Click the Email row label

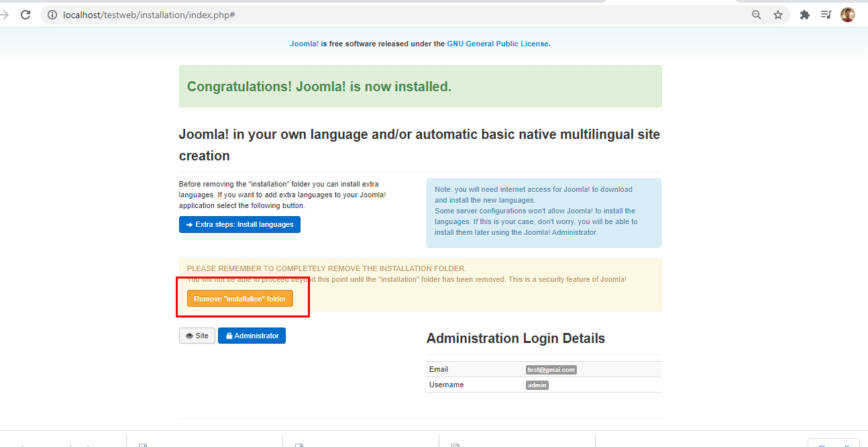pyautogui.click(x=439, y=370)
